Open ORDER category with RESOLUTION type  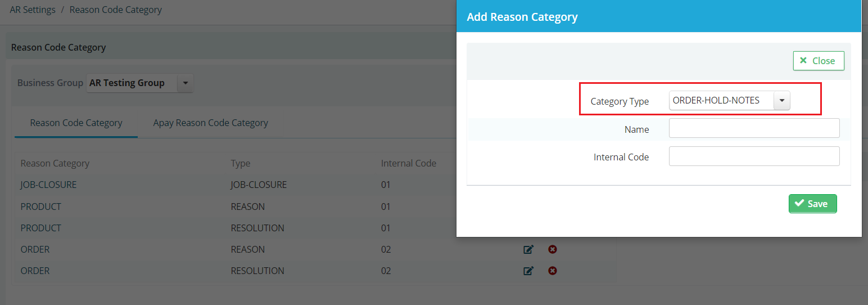point(35,271)
